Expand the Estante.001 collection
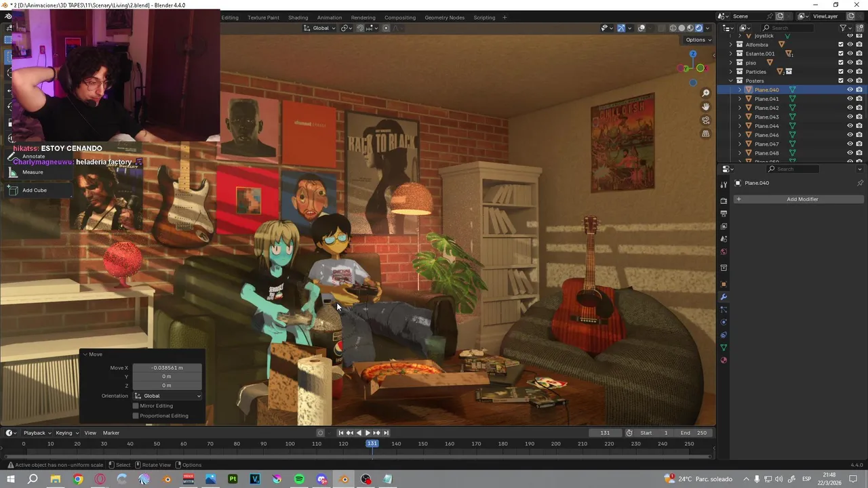The width and height of the screenshot is (868, 488). [731, 54]
